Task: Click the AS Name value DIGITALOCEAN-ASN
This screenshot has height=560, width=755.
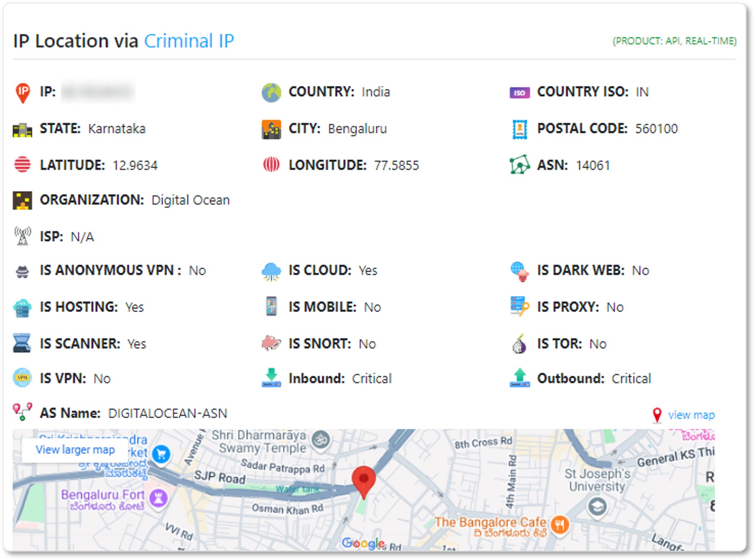Action: click(x=168, y=414)
